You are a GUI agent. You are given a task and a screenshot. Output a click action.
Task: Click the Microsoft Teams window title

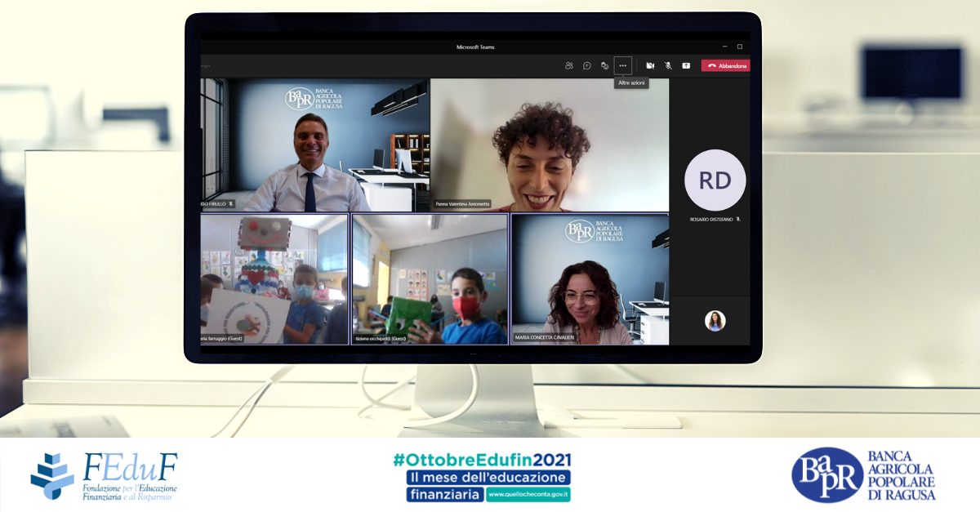(x=475, y=47)
